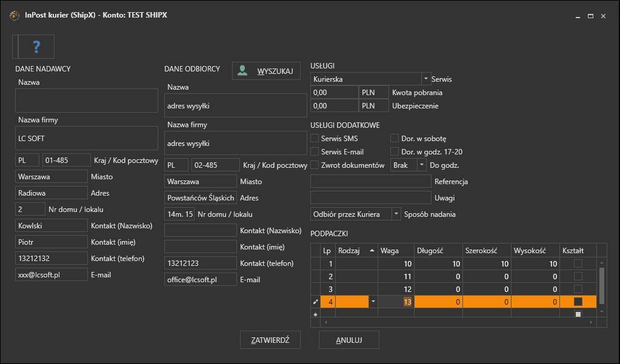The width and height of the screenshot is (620, 364).
Task: Focus the Referencja input field
Action: click(x=371, y=182)
